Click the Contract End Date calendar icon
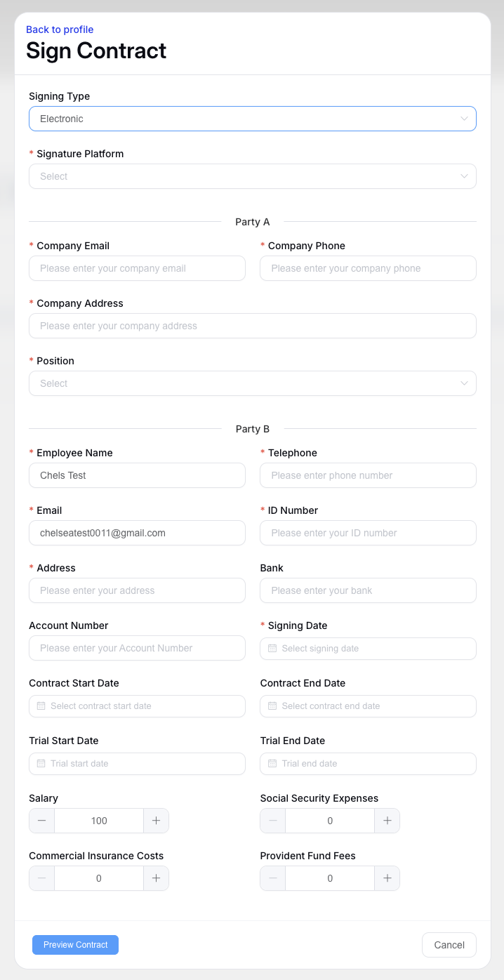The height and width of the screenshot is (980, 504). pos(272,706)
